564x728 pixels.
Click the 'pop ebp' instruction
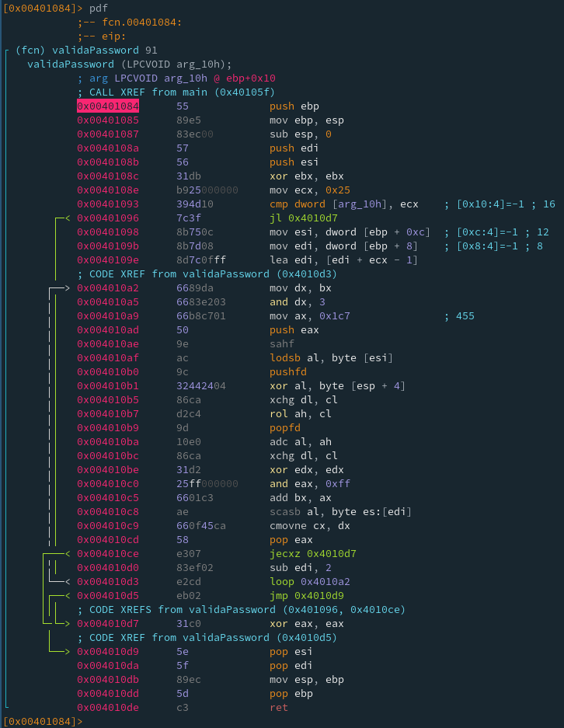click(291, 694)
